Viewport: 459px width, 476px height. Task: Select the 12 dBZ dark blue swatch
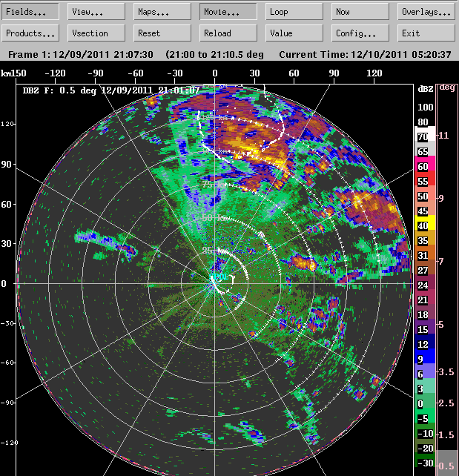pos(425,341)
